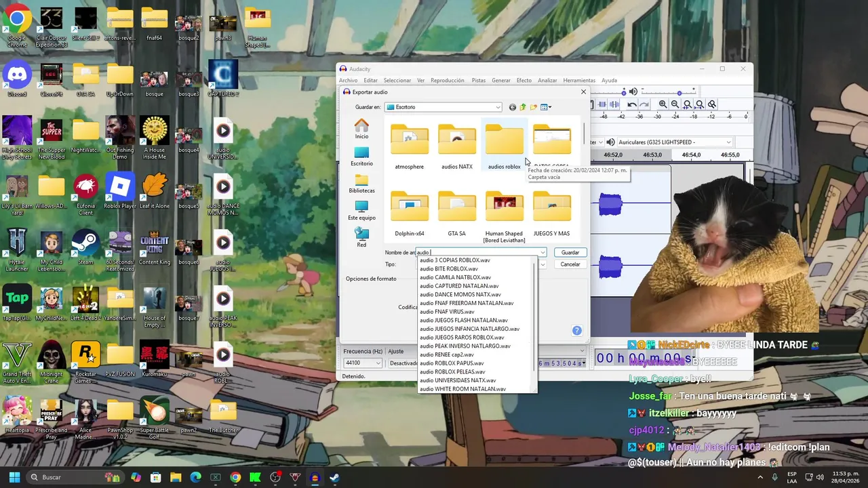Open the Roblox Player desktop icon
The width and height of the screenshot is (868, 488).
(120, 191)
